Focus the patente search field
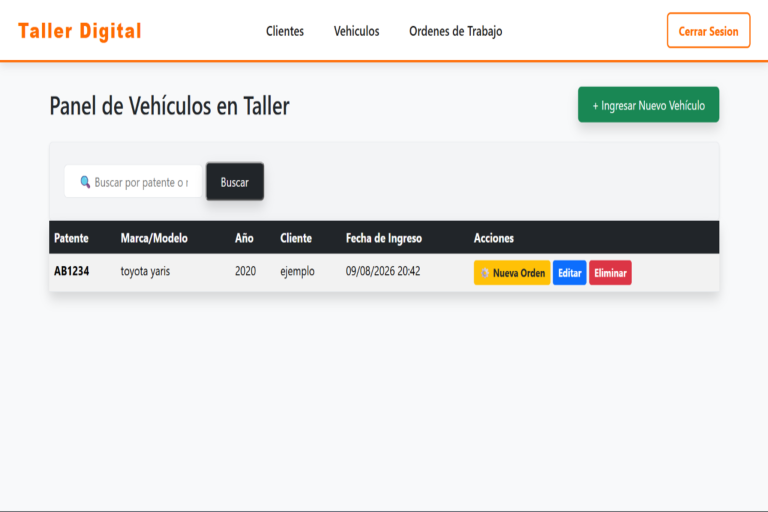 click(133, 182)
